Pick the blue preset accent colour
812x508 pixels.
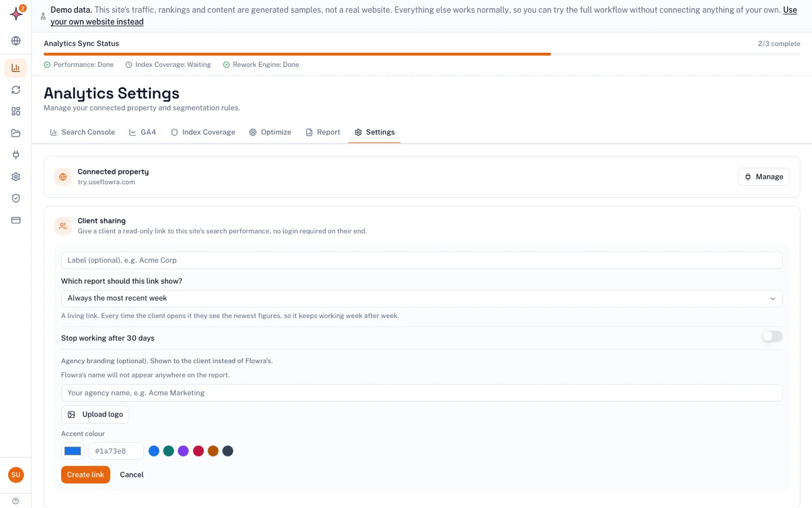tap(154, 451)
